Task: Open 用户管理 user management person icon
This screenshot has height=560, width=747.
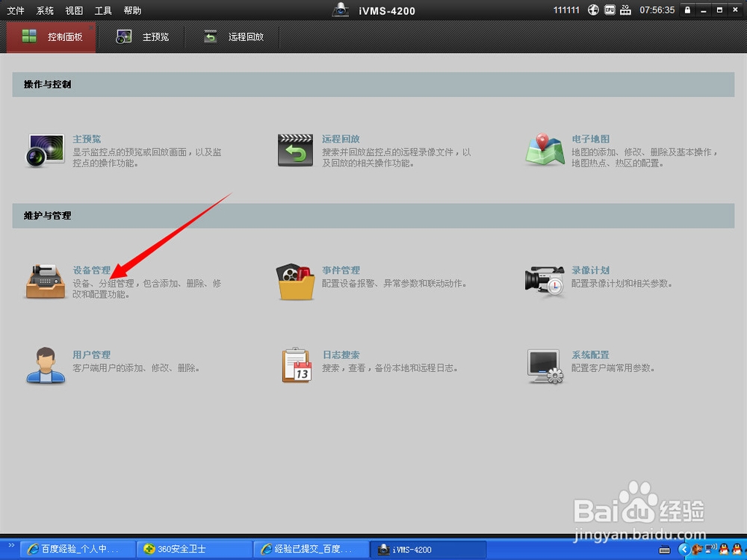Action: pos(45,366)
